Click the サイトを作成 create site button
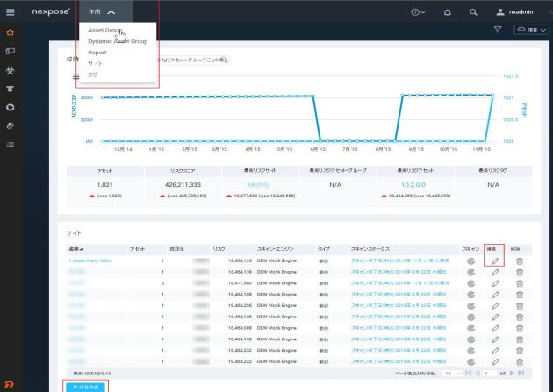Viewport: 553px width, 392px height. click(87, 386)
